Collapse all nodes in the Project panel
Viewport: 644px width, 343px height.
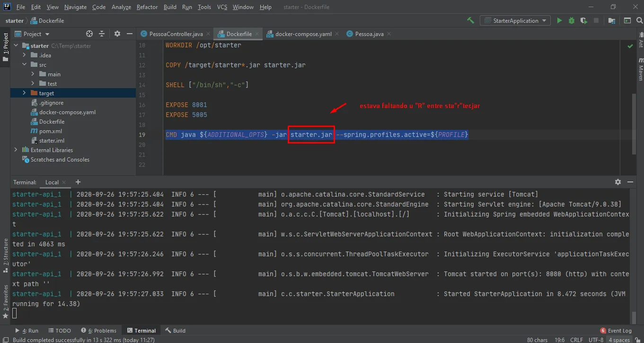click(102, 34)
